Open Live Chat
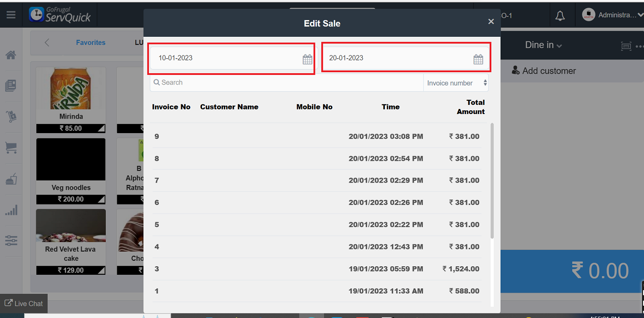 [x=24, y=303]
